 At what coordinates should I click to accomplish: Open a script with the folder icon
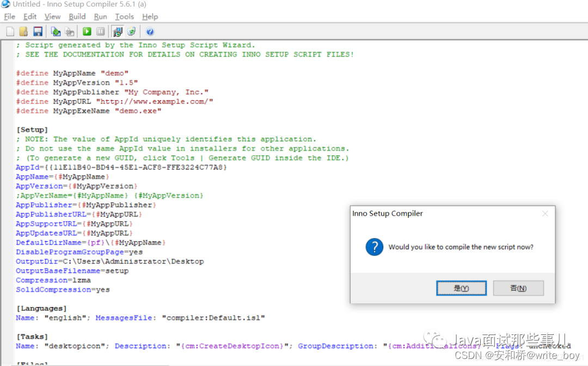coord(23,32)
